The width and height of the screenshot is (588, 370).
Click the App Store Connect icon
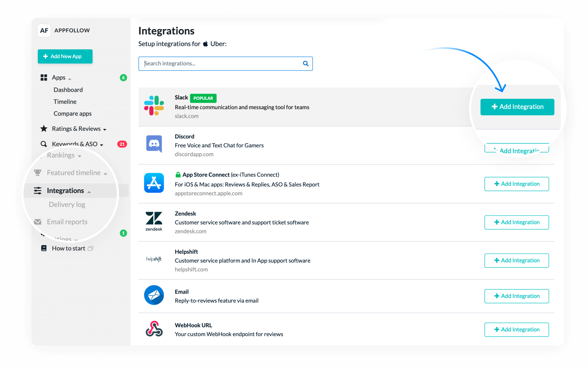coord(154,183)
